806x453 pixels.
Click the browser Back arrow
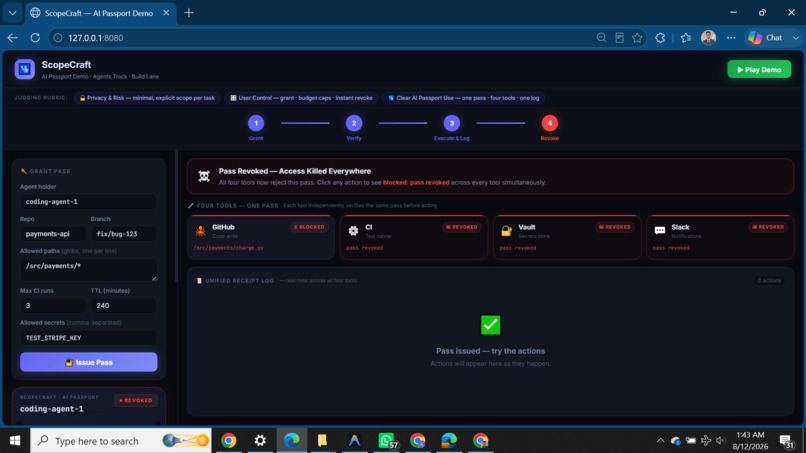[x=12, y=38]
